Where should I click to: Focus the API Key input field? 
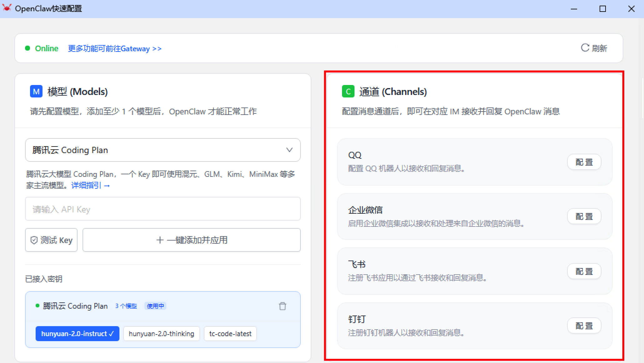[x=163, y=209]
